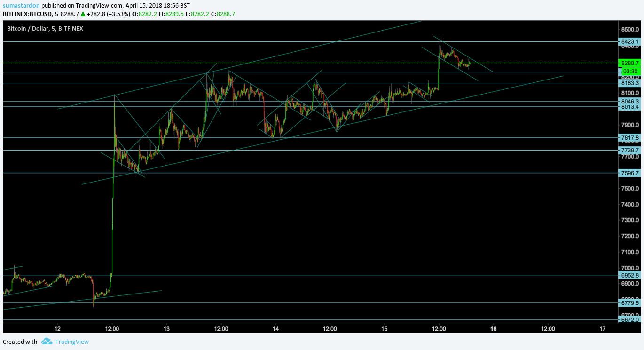Image resolution: width=644 pixels, height=350 pixels.
Task: Select the 8423.1 horizontal line price label
Action: (x=630, y=42)
